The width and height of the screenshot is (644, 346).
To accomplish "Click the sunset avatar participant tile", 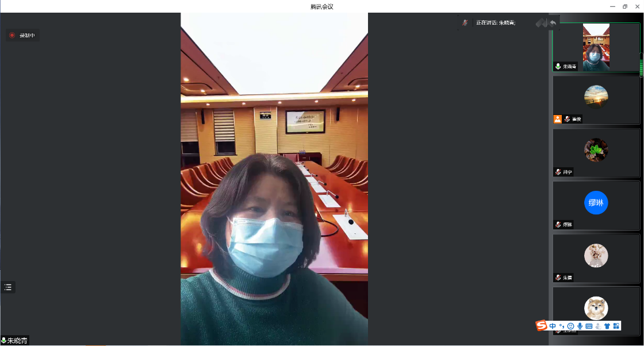I will 596,97.
